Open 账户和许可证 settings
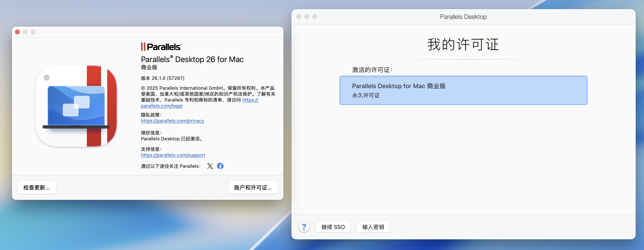The width and height of the screenshot is (644, 250). pos(253,187)
